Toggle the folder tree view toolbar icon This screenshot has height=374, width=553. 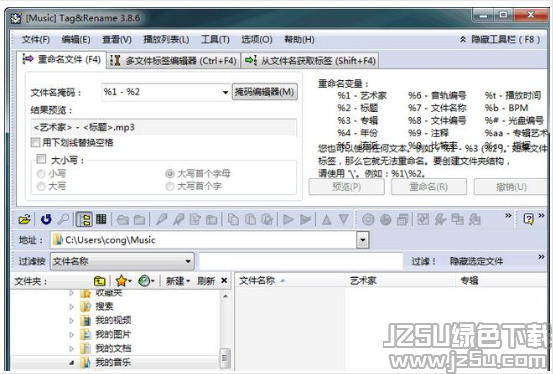pos(84,219)
